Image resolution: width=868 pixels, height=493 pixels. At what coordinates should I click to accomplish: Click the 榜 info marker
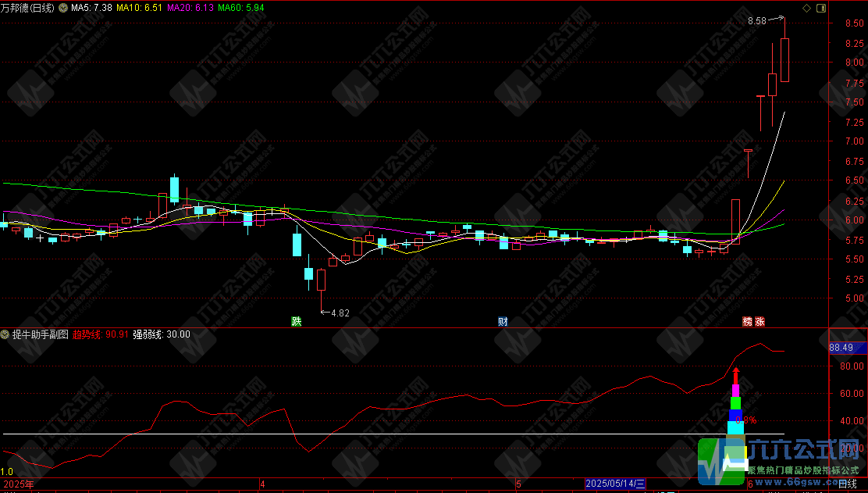747,321
